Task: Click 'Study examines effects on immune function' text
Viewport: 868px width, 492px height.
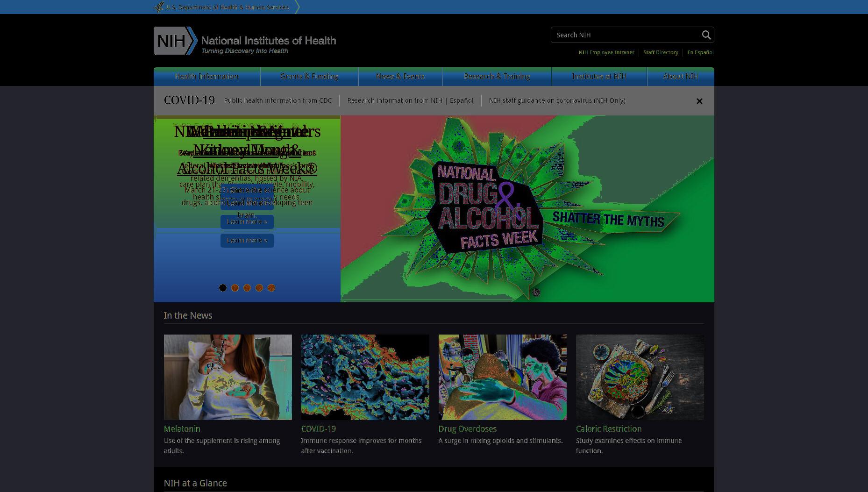Action: [629, 446]
